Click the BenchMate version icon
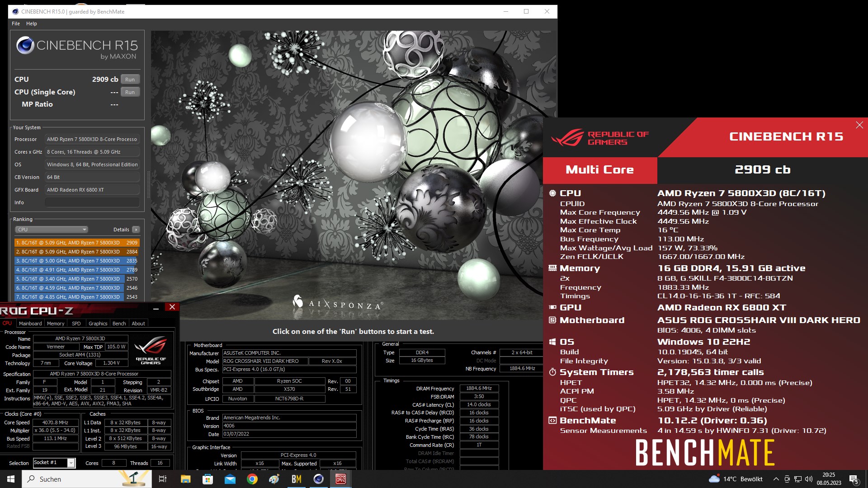This screenshot has height=488, width=868. point(552,421)
